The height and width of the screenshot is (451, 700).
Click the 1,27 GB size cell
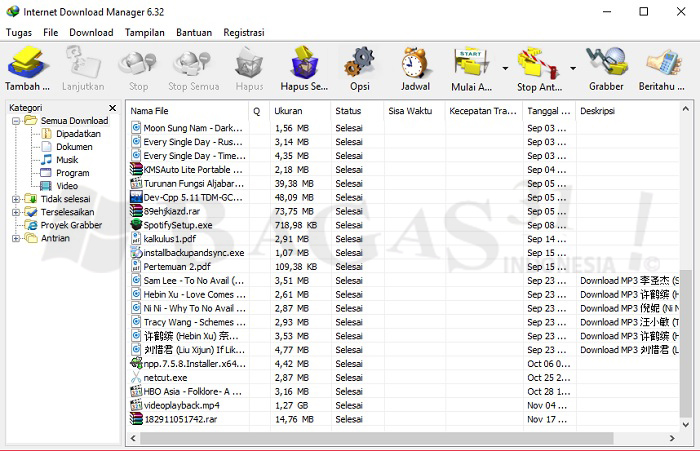[x=300, y=405]
